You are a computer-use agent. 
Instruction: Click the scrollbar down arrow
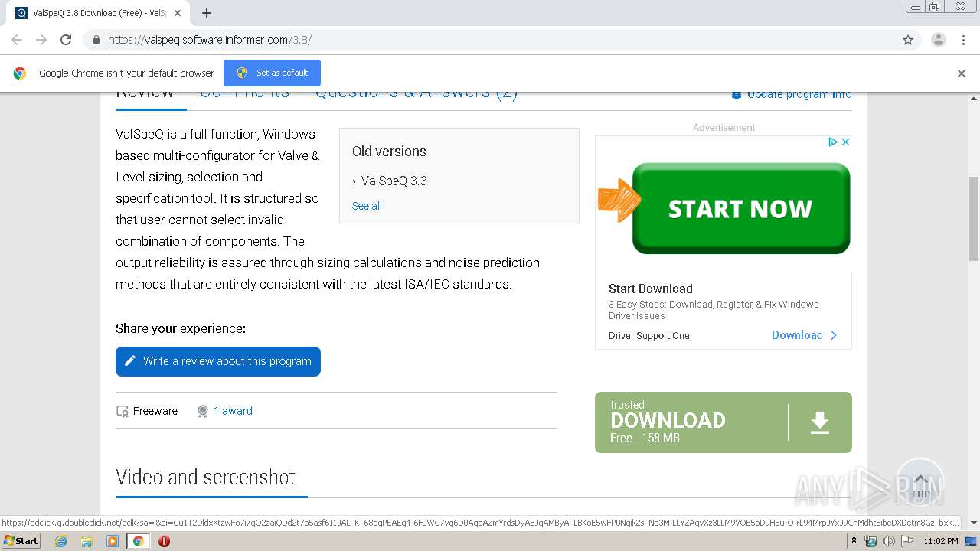[974, 523]
